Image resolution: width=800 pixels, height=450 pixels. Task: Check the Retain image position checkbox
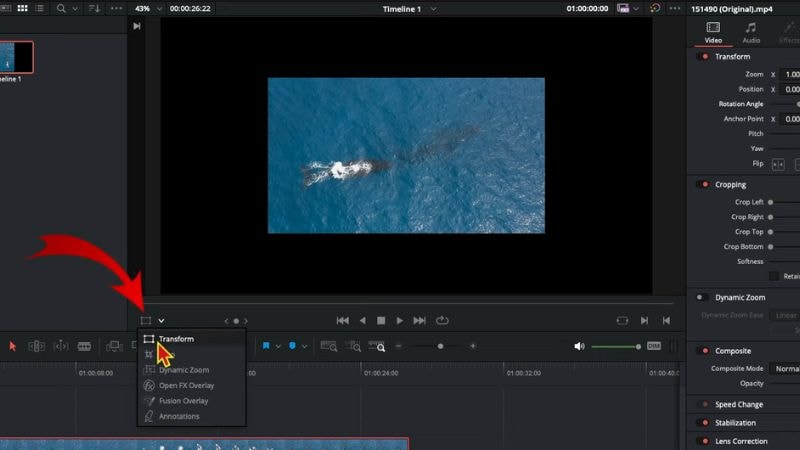click(774, 276)
